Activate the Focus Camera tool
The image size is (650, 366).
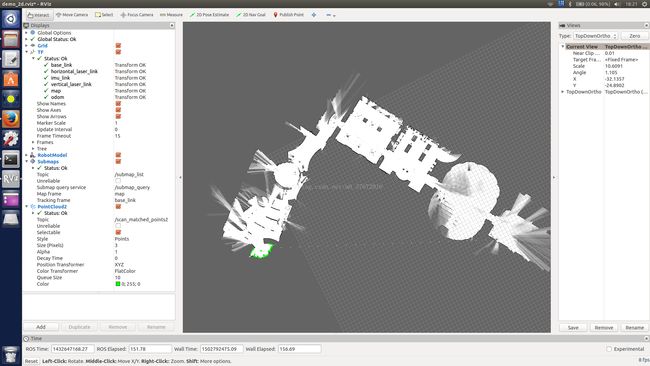(137, 15)
